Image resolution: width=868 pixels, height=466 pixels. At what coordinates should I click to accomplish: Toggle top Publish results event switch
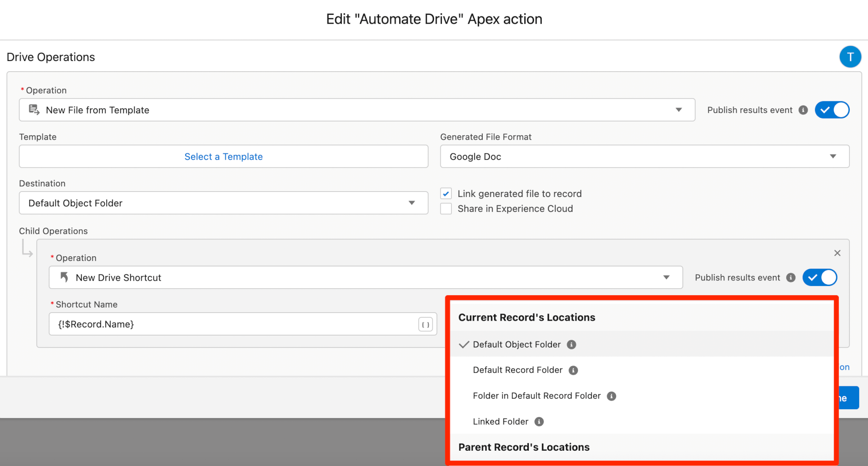tap(832, 110)
